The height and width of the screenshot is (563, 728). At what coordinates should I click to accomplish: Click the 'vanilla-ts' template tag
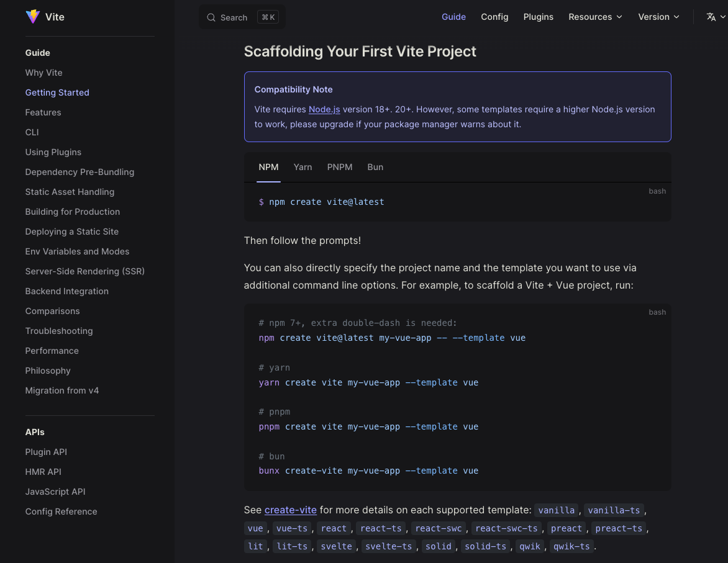[x=614, y=511]
